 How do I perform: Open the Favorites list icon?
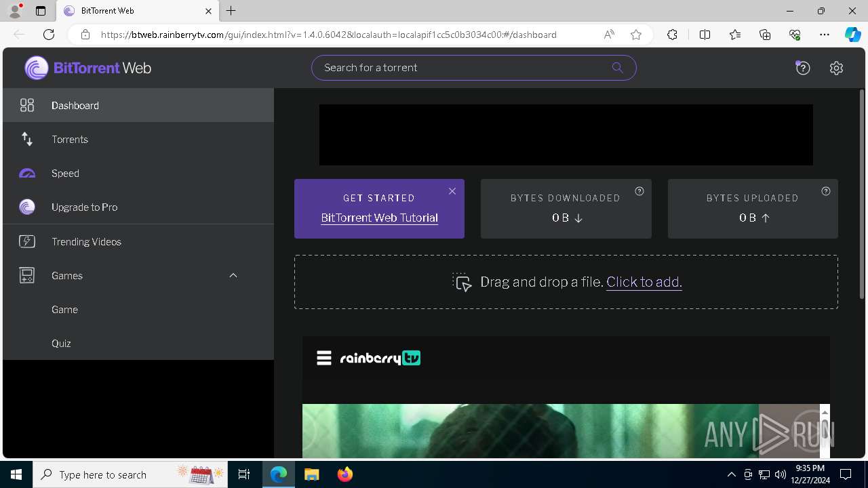735,35
